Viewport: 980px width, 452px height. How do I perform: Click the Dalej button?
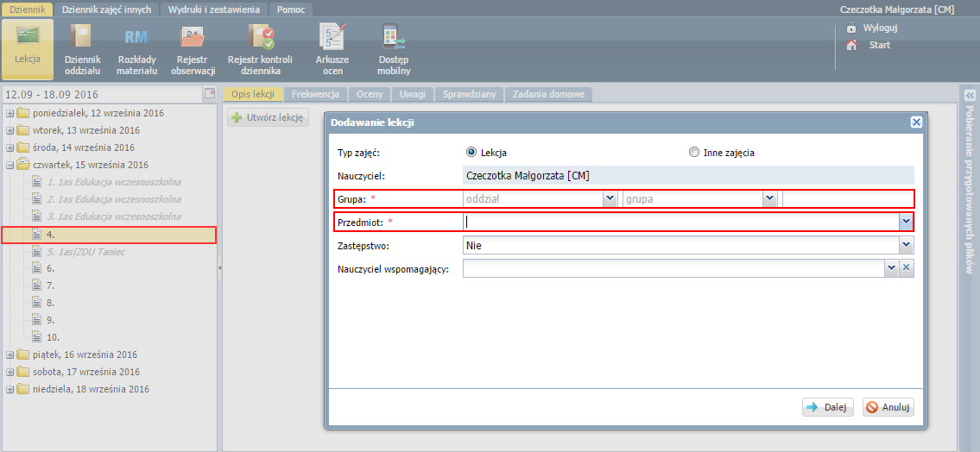[x=827, y=407]
